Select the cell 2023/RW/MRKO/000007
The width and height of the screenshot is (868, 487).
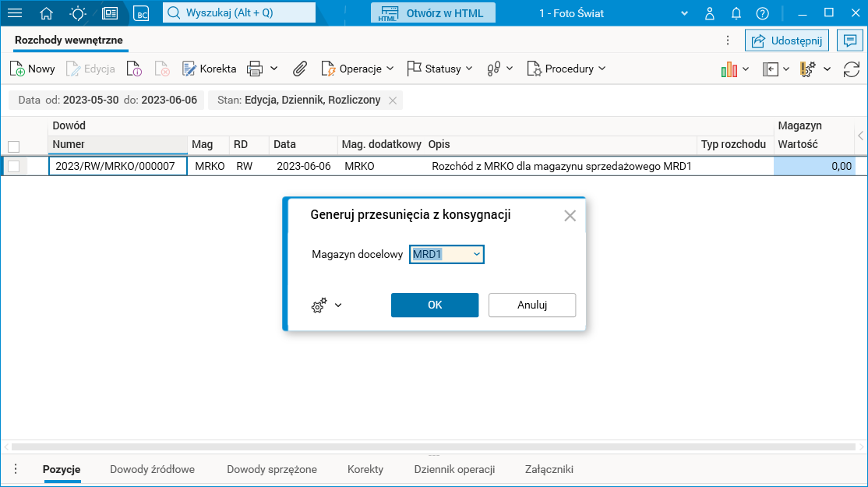[118, 166]
